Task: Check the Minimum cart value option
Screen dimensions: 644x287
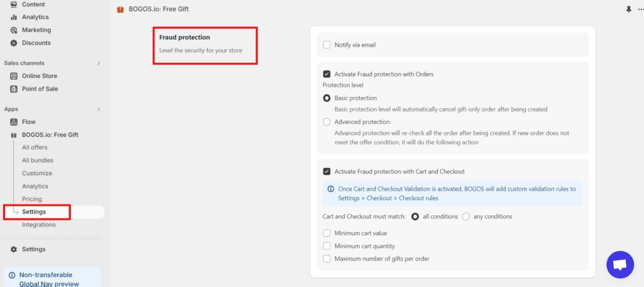Action: pos(327,234)
